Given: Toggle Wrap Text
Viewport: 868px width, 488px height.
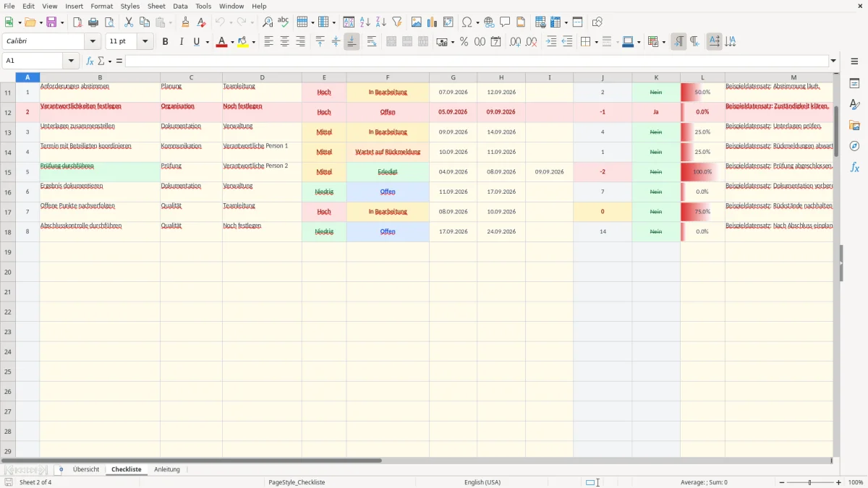Looking at the screenshot, I should [x=372, y=42].
